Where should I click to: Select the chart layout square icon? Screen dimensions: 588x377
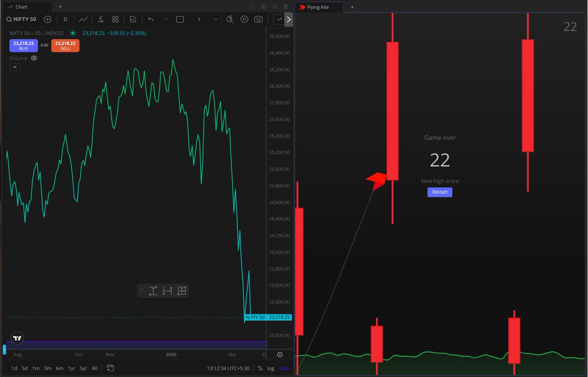coord(180,20)
